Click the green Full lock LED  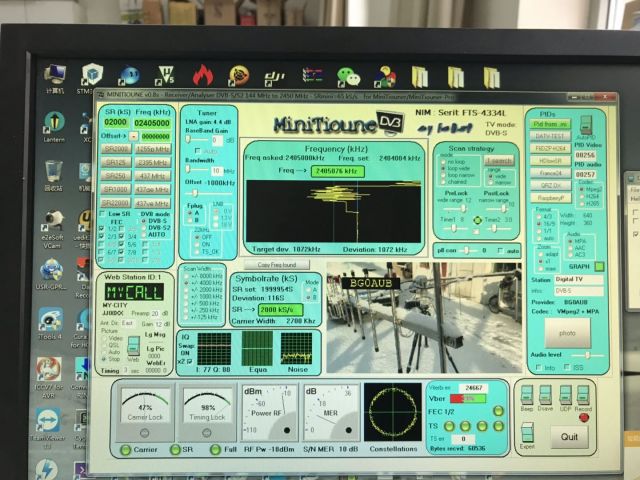coord(215,450)
